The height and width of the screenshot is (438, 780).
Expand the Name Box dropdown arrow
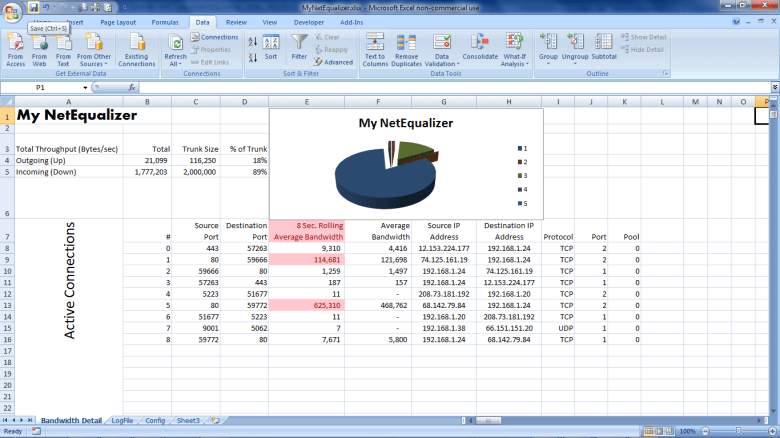(85, 88)
